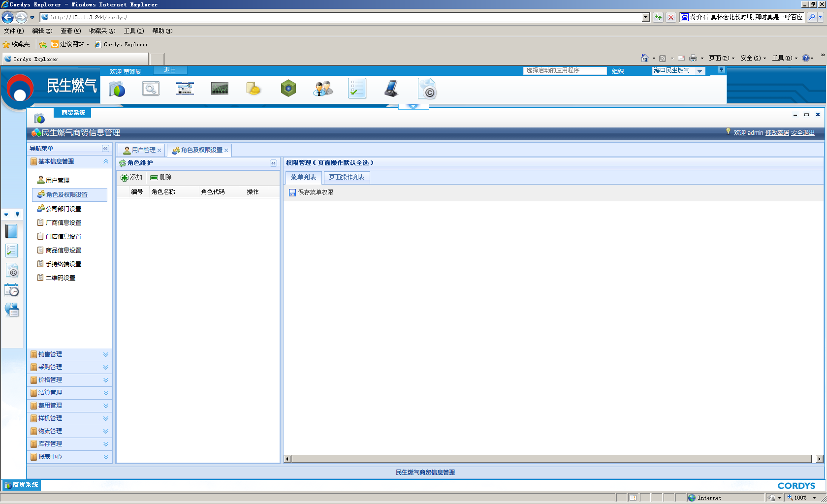Screen dimensions: 827x504
Task: Open the 组织 organization dropdown
Action: tap(700, 71)
